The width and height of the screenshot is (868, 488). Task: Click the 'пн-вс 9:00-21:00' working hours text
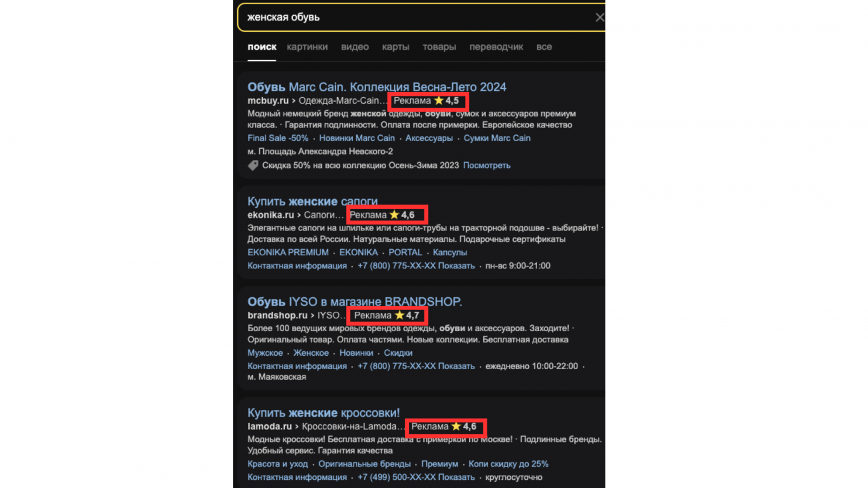pos(518,266)
